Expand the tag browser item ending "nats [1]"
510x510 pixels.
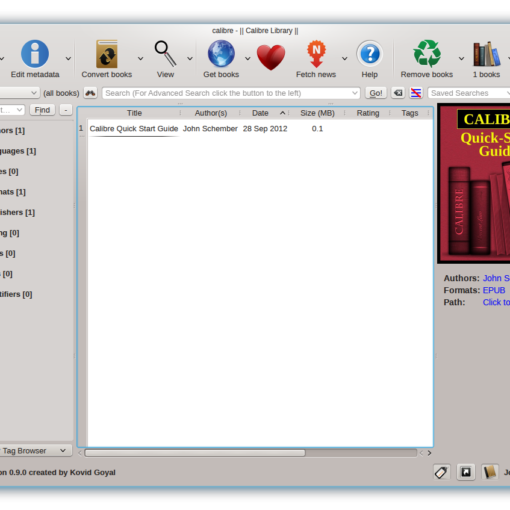click(x=13, y=192)
